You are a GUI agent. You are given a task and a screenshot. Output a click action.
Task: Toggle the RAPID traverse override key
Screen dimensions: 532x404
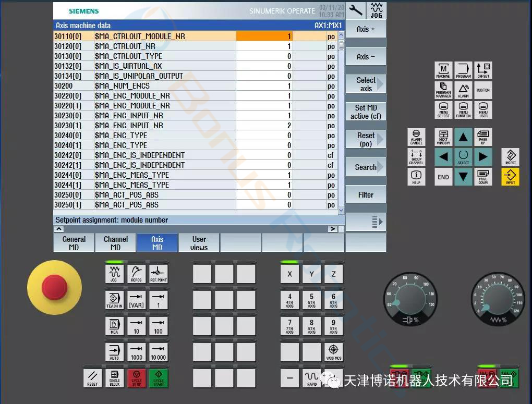(311, 378)
